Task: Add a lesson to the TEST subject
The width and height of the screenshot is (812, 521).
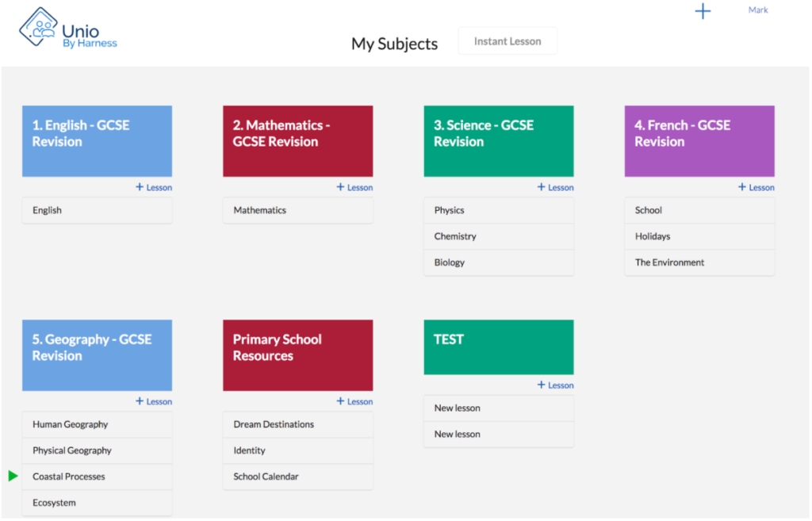Action: pyautogui.click(x=555, y=385)
